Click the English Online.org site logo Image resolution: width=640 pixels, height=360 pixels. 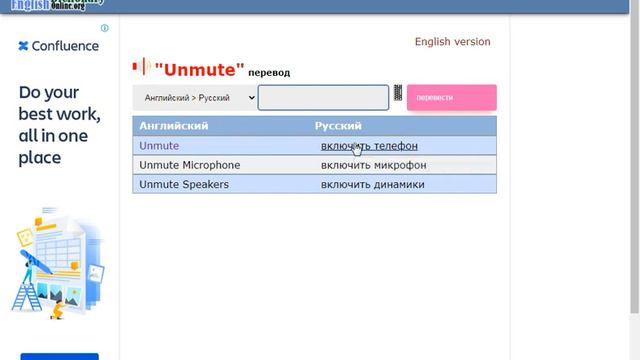[x=57, y=4]
